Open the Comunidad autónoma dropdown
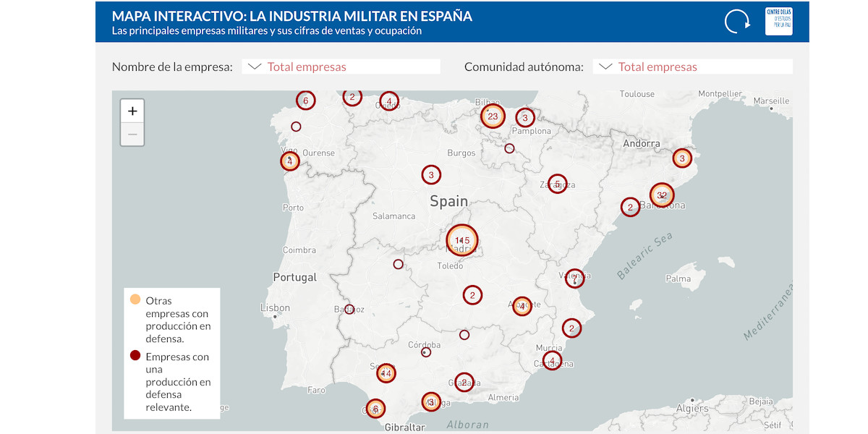 (692, 67)
